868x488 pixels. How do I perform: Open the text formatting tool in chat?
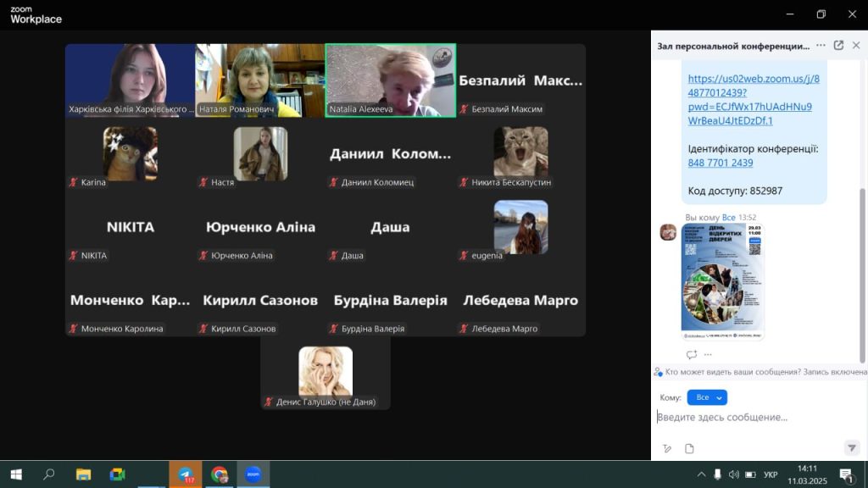667,448
